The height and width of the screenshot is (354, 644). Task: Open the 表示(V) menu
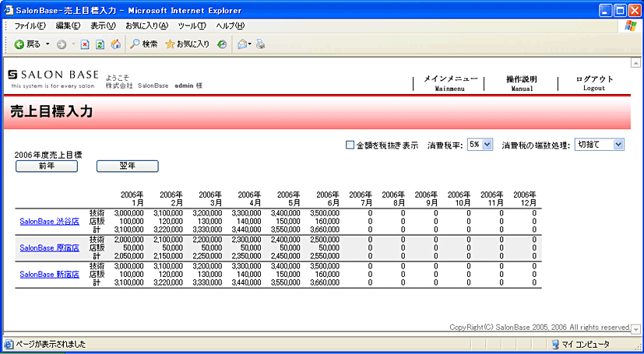pyautogui.click(x=103, y=26)
